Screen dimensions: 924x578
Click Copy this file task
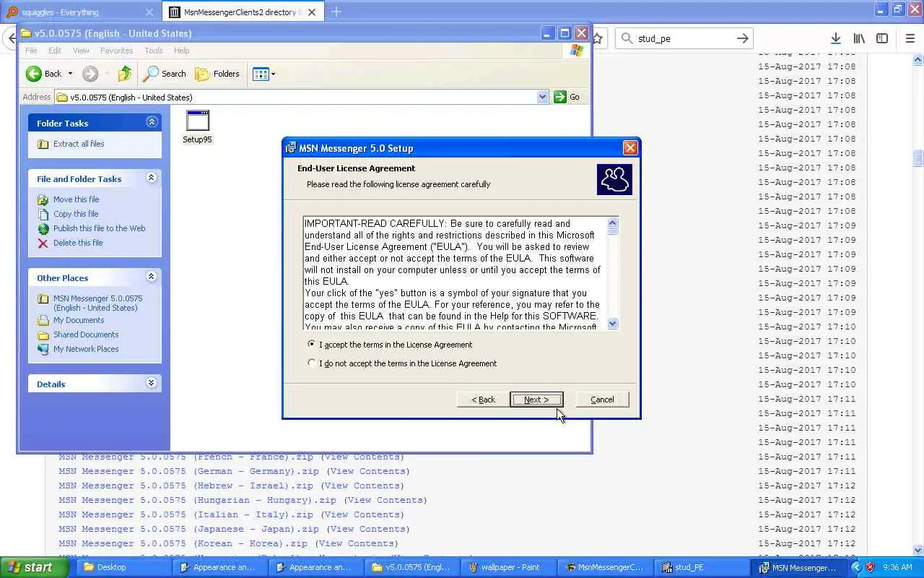76,214
